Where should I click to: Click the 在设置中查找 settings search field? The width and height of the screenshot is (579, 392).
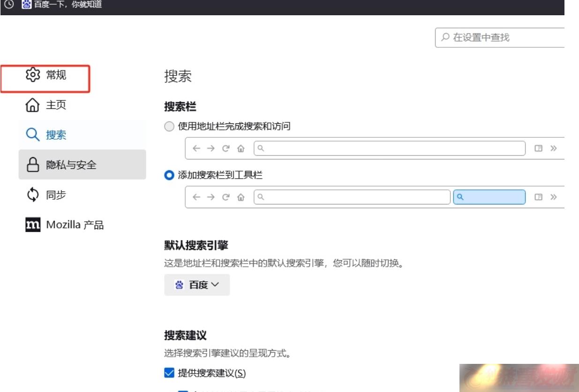[x=500, y=37]
